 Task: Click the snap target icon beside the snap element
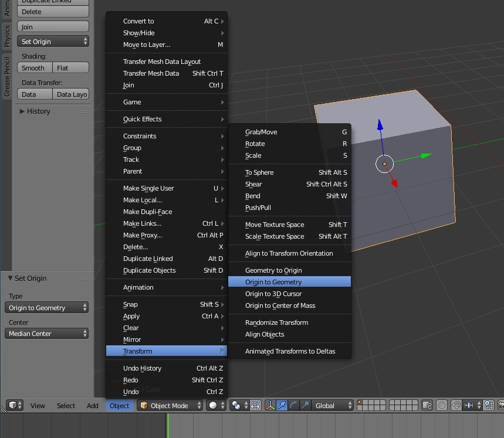tap(489, 405)
